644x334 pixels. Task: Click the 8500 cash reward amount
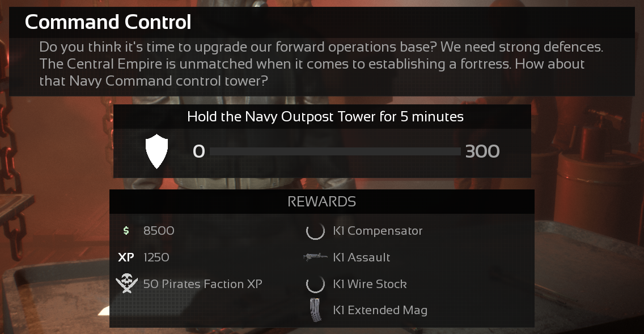tap(159, 231)
